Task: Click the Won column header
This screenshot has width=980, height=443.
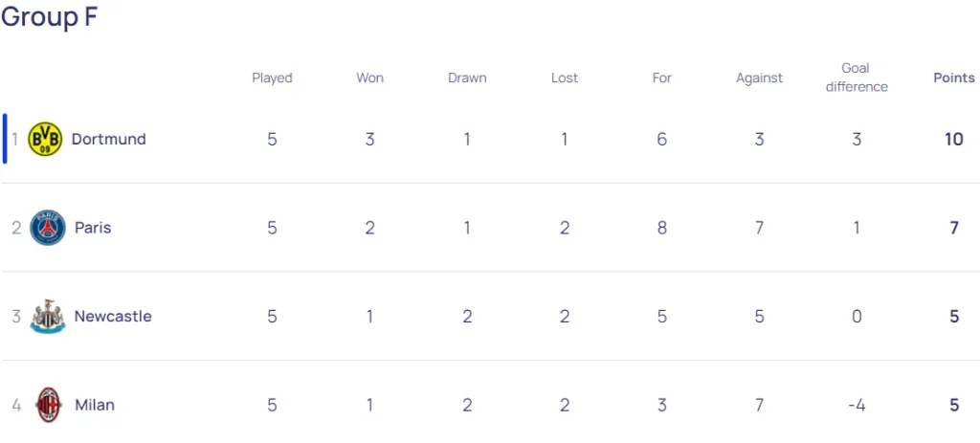Action: point(370,78)
